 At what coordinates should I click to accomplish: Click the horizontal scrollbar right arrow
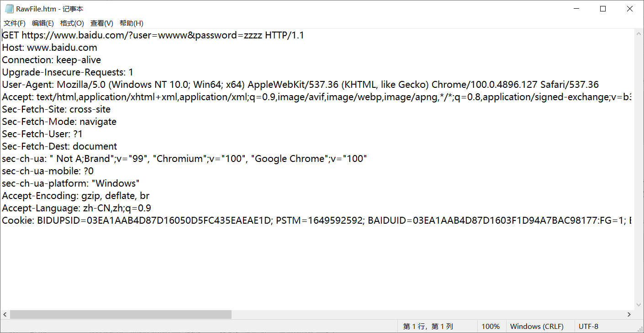tap(629, 315)
